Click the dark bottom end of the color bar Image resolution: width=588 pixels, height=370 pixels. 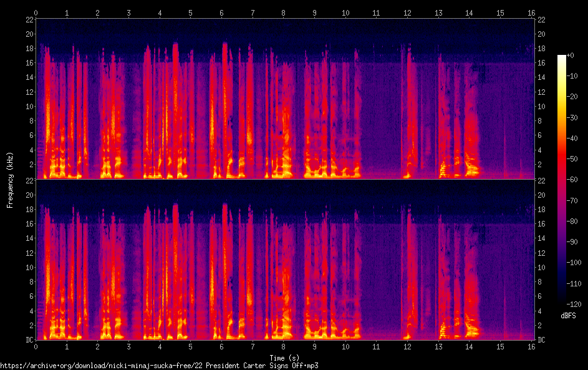562,301
